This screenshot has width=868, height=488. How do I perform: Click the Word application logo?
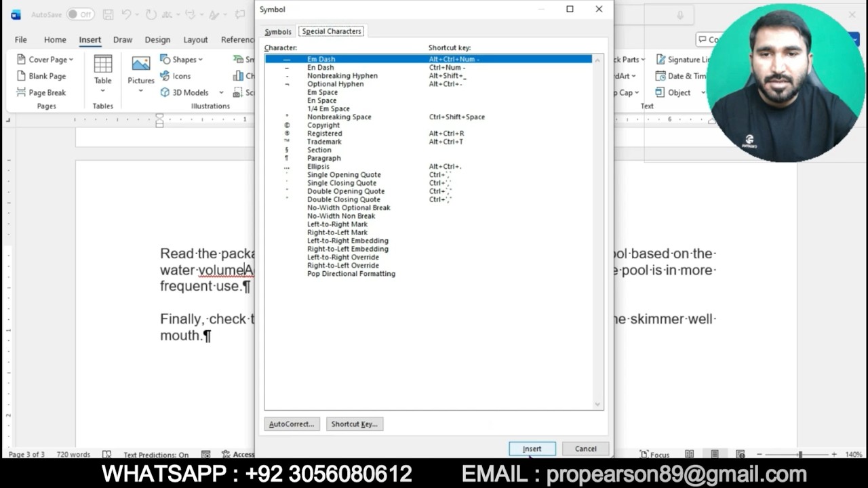(16, 14)
